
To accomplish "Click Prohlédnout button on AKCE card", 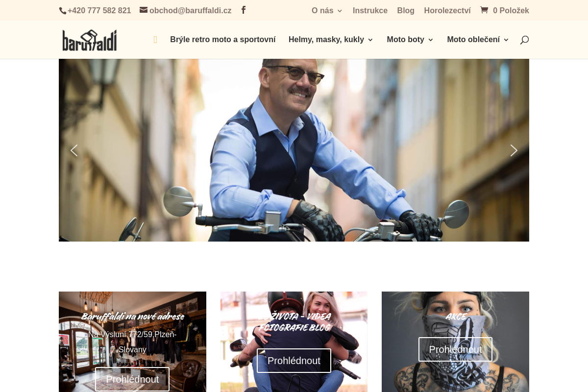I will (455, 349).
